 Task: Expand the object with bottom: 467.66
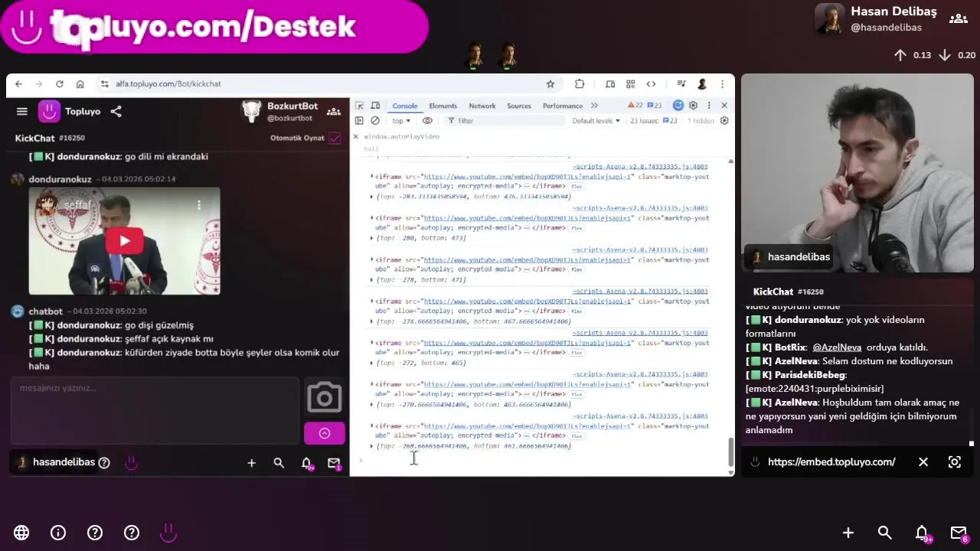pos(372,321)
